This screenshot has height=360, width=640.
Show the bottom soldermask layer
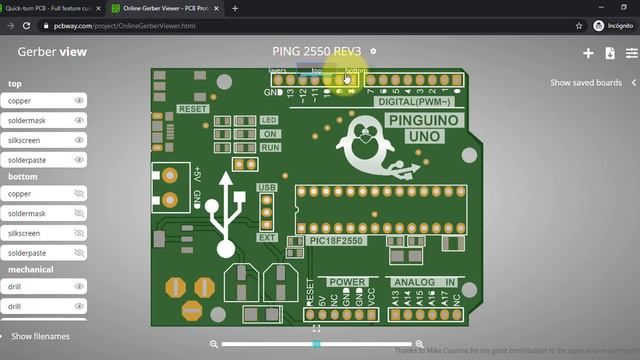click(79, 213)
